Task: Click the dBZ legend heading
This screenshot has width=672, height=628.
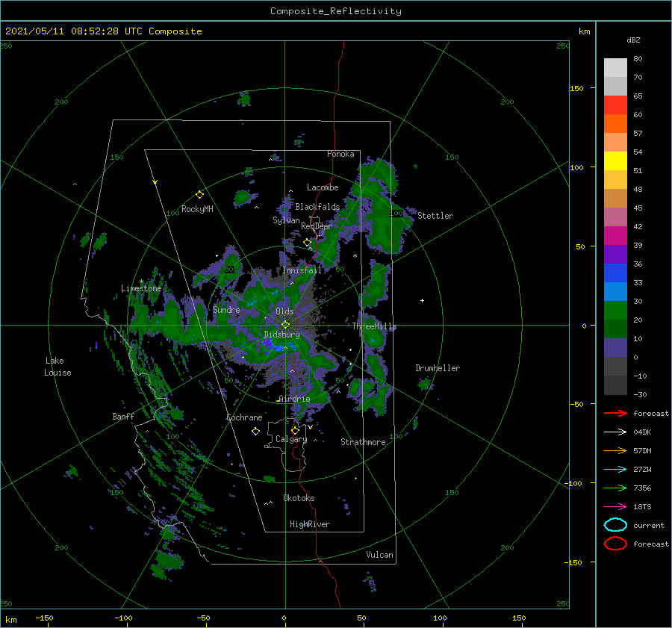Action: click(633, 40)
